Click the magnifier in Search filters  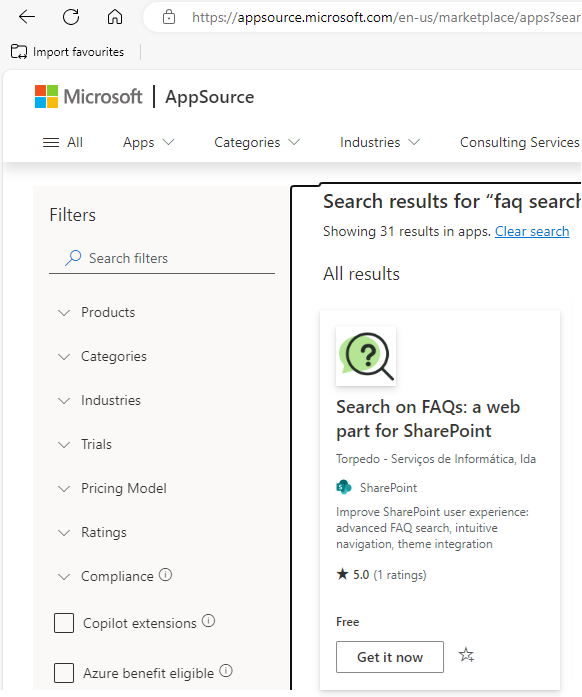[73, 258]
